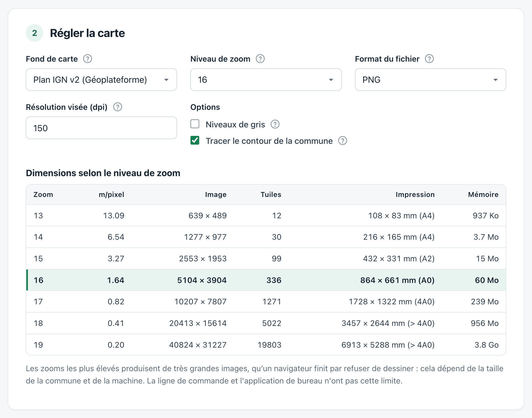This screenshot has height=418, width=532.
Task: Select the zoom 17 table row
Action: coord(266,302)
